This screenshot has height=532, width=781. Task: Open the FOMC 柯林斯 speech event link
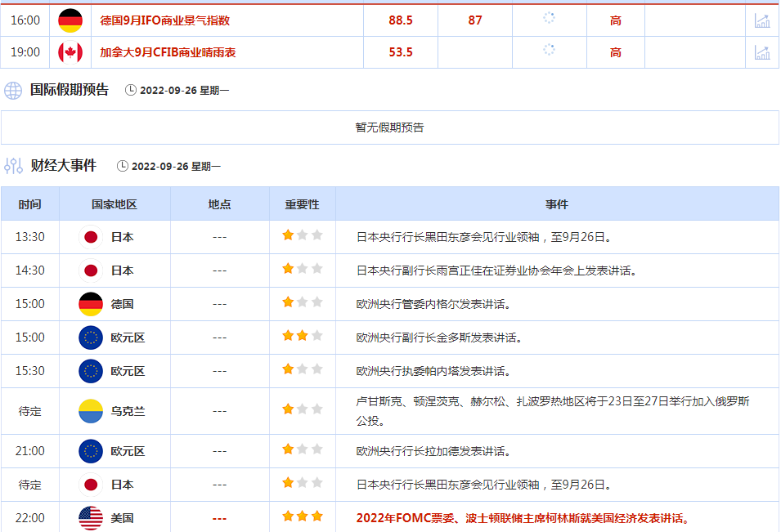(x=523, y=518)
